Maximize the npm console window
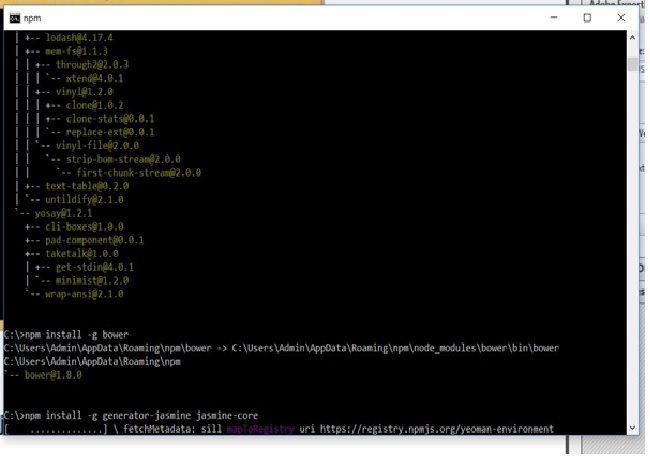650x457 pixels. point(587,17)
